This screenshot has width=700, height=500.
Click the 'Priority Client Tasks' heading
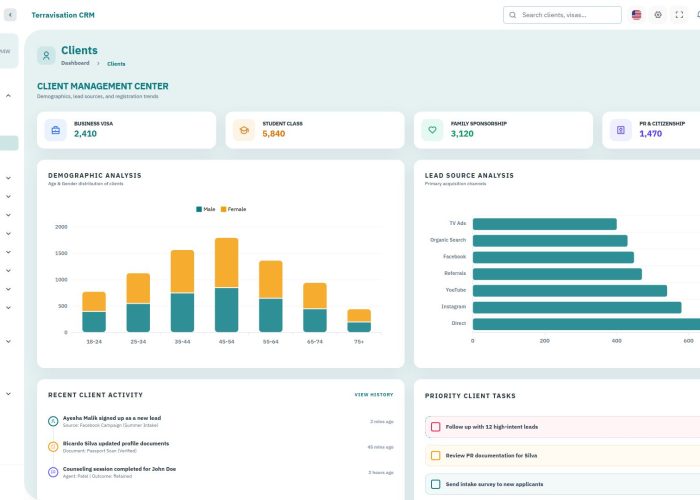[x=470, y=396]
